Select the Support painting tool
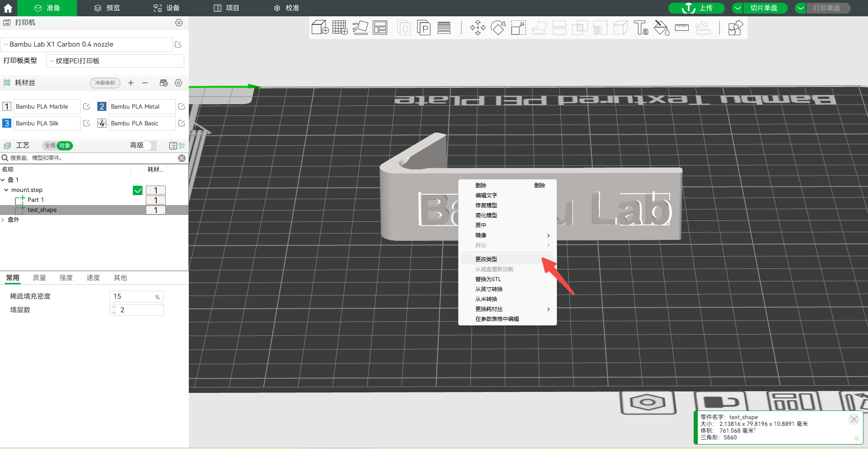Screen dimensions: 868x449 click(x=600, y=28)
